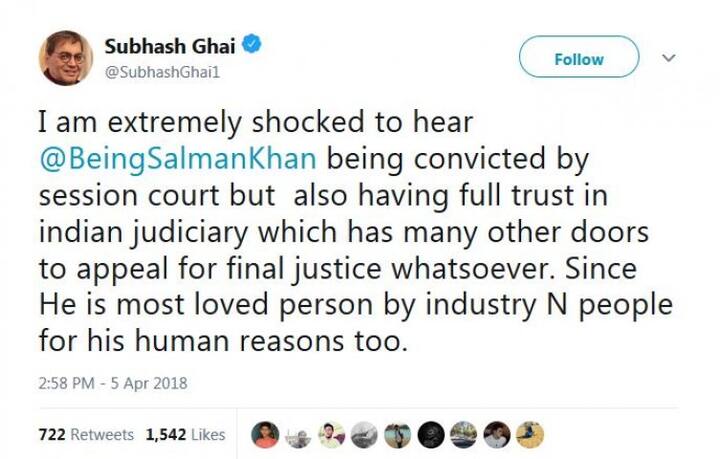This screenshot has width=720, height=459.
Task: Expand the tweet options chevron menu
Action: pyautogui.click(x=669, y=58)
